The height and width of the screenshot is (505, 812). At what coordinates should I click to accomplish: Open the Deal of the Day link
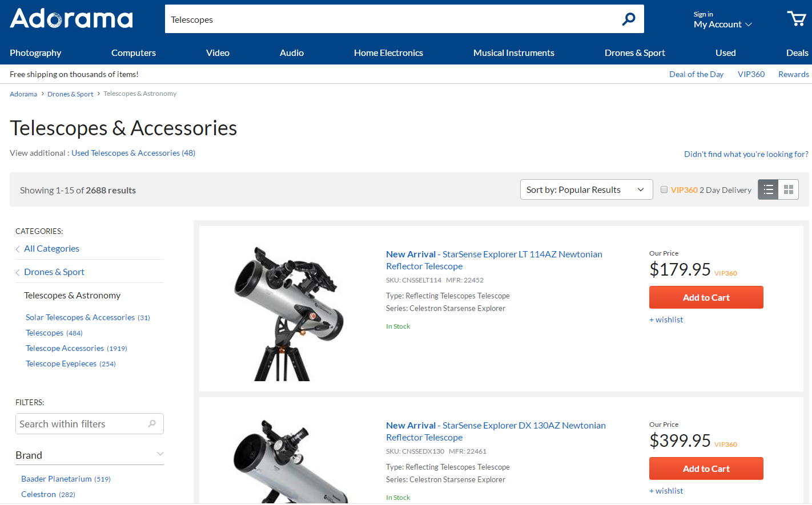tap(696, 74)
